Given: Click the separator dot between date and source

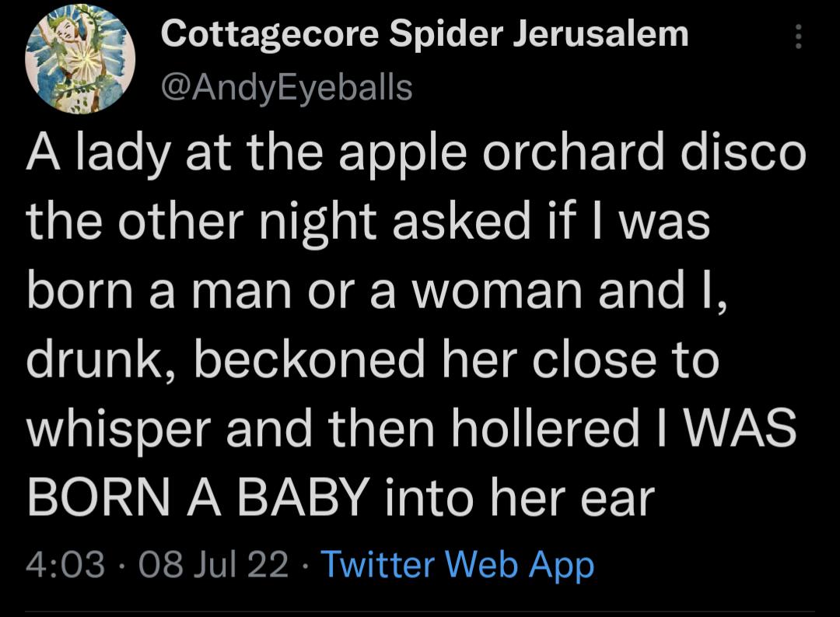Looking at the screenshot, I should point(306,566).
